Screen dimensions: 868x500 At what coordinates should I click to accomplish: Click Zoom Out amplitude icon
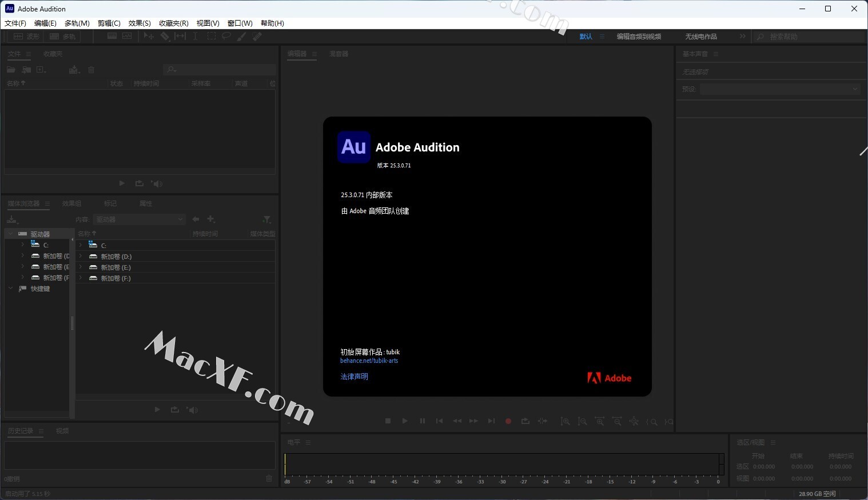click(x=583, y=421)
